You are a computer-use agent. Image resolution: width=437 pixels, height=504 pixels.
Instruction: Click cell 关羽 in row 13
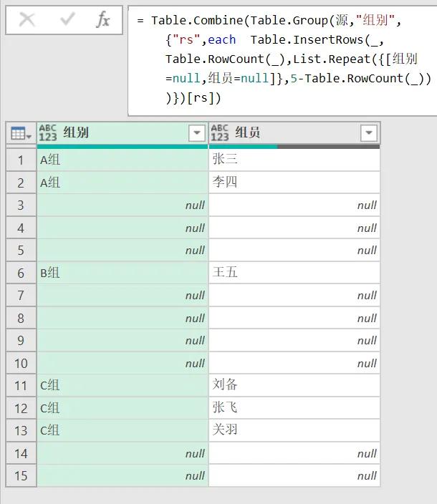point(294,430)
